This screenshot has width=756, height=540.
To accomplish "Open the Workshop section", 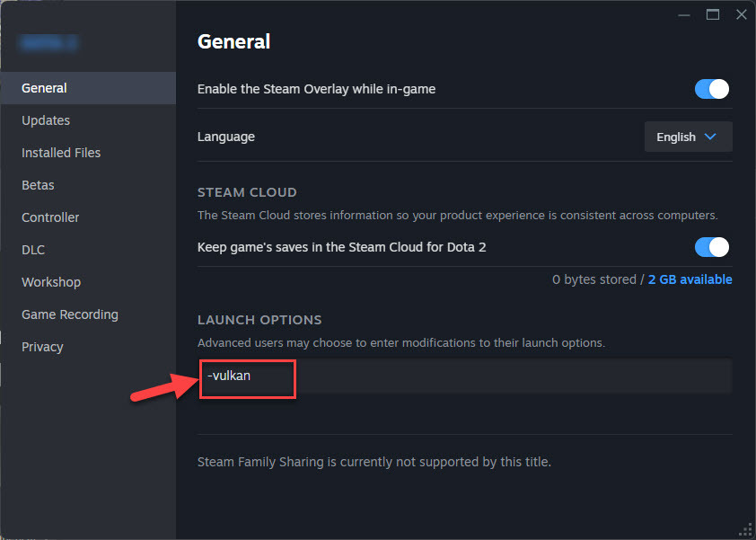I will [51, 282].
